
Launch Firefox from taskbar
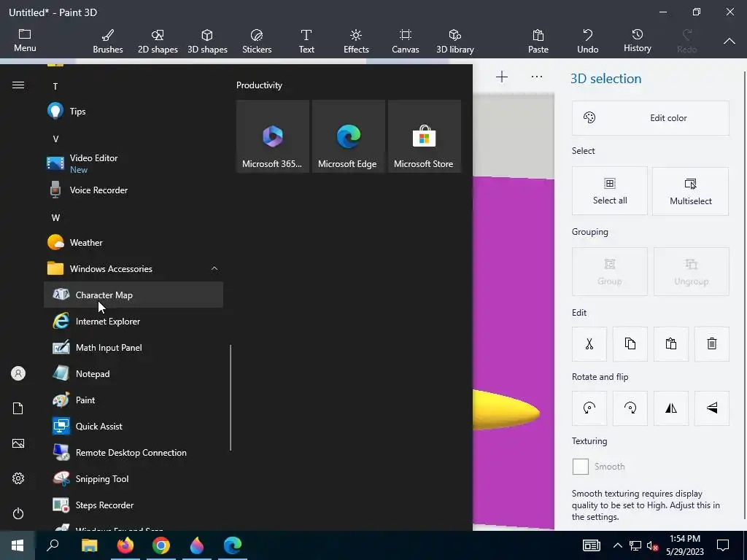125,545
